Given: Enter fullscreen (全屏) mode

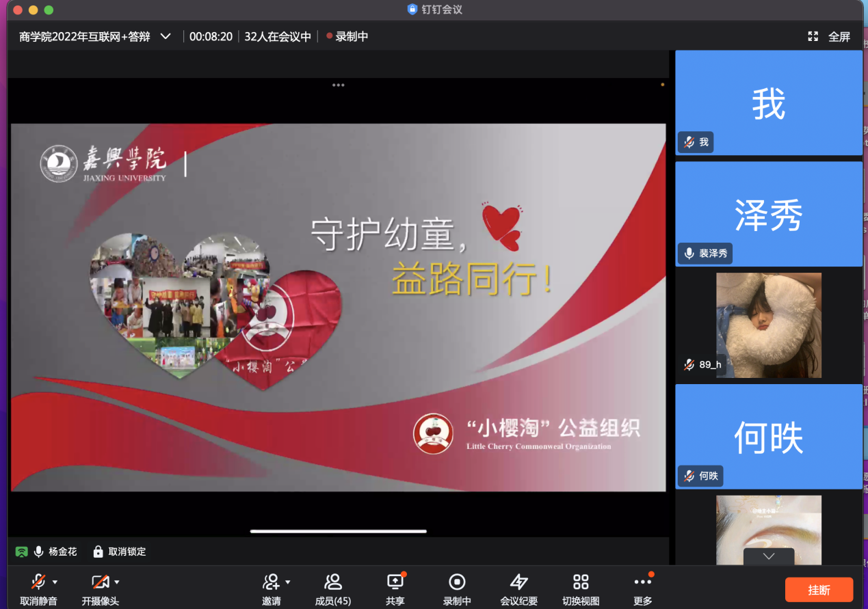Looking at the screenshot, I should coord(829,37).
